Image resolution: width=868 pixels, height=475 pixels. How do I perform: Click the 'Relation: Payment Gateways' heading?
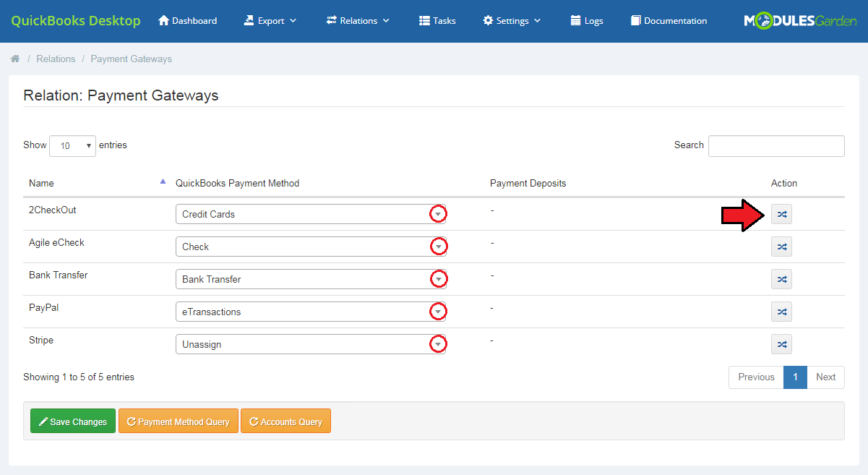point(121,95)
